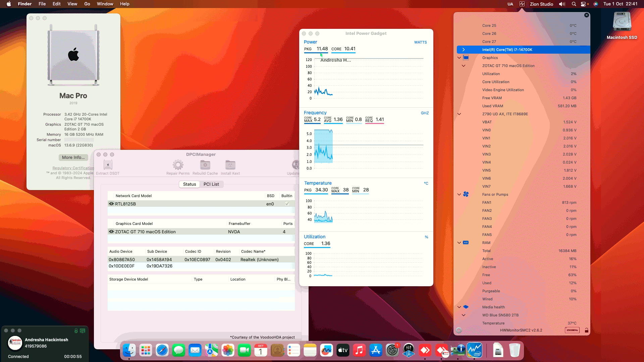This screenshot has height=362, width=644.
Task: Open Freeform in the Dock
Action: [x=326, y=351]
